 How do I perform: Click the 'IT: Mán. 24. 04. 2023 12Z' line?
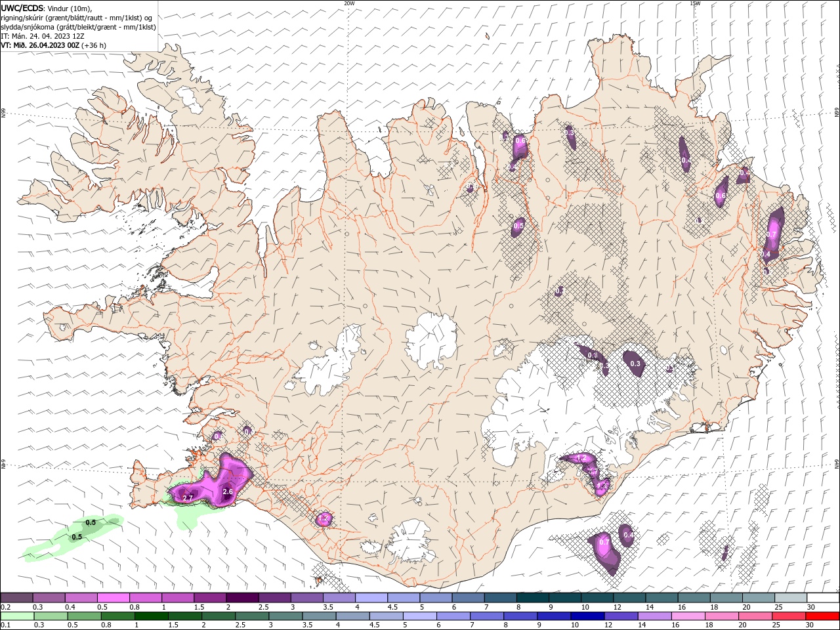[42, 36]
